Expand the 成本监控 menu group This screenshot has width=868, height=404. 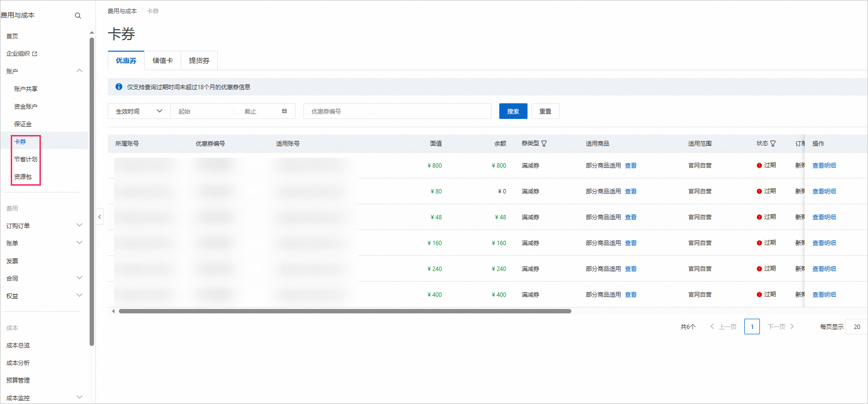[79, 397]
